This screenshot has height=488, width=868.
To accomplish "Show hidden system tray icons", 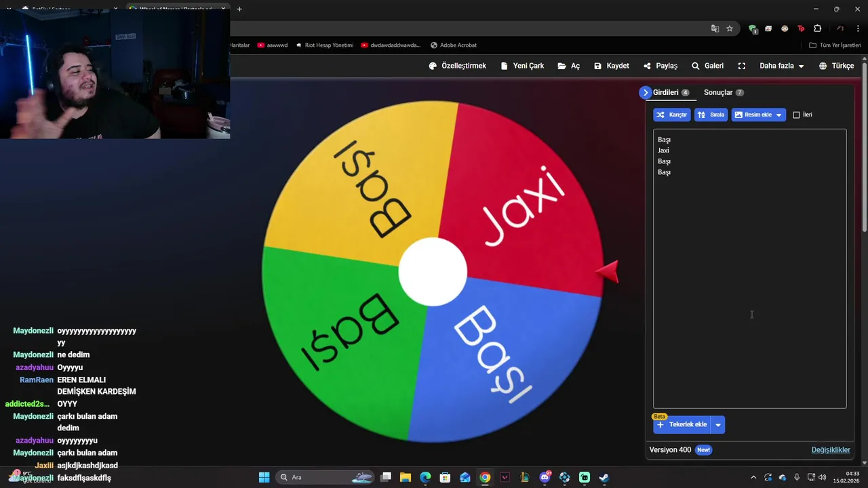I will click(x=753, y=477).
